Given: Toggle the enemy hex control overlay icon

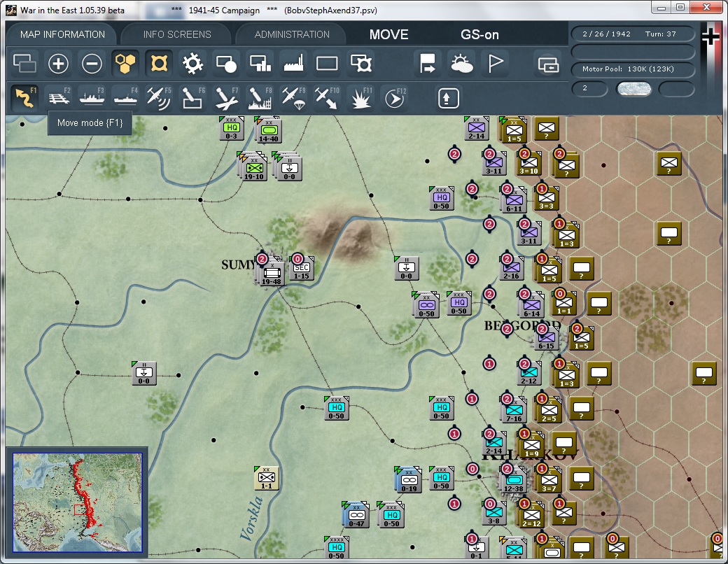Looking at the screenshot, I should [160, 64].
